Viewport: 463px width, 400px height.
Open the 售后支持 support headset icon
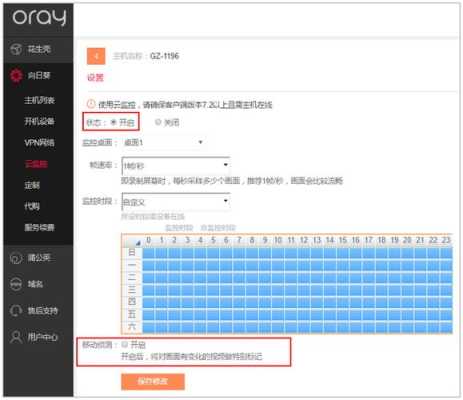tap(16, 311)
